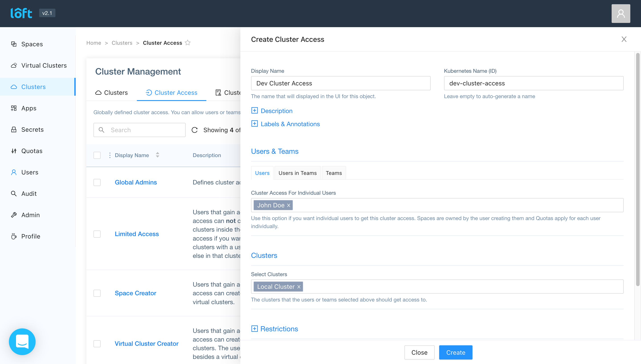The height and width of the screenshot is (364, 641).
Task: Select the Limited Access row checkbox
Action: tap(97, 234)
